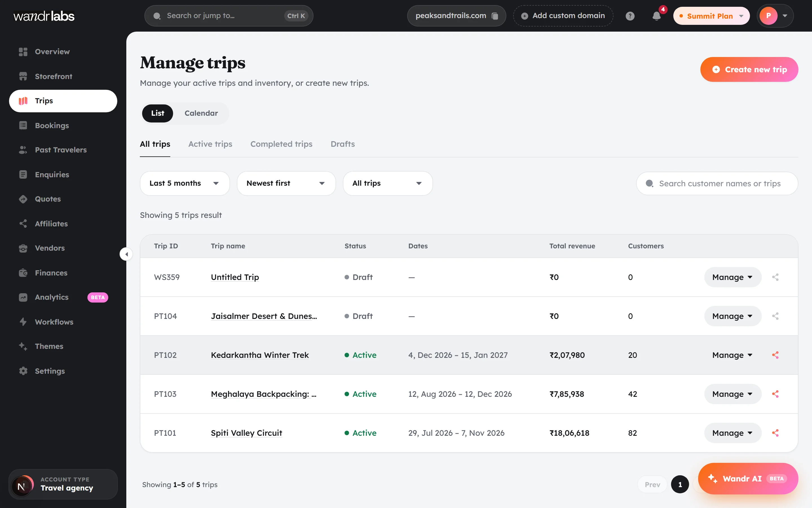The height and width of the screenshot is (508, 812).
Task: Open the profile avatar menu
Action: tap(775, 16)
